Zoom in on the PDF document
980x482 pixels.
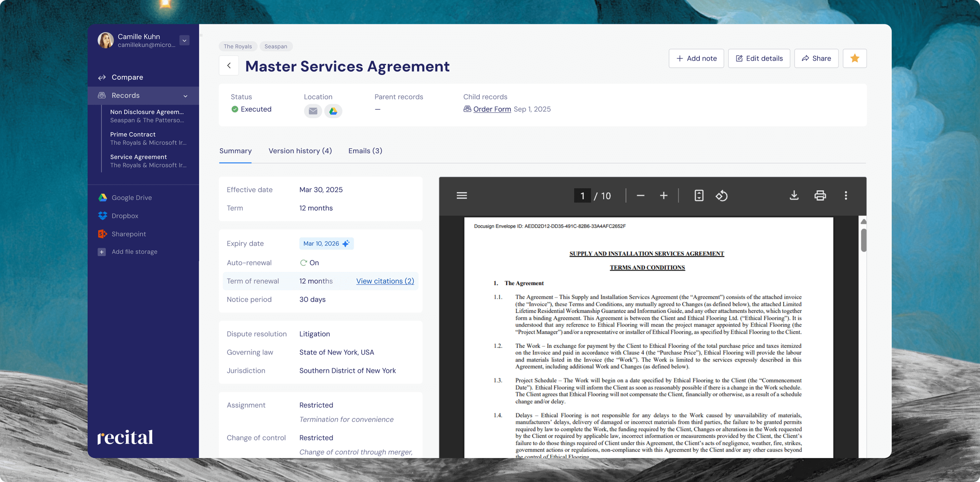(664, 195)
